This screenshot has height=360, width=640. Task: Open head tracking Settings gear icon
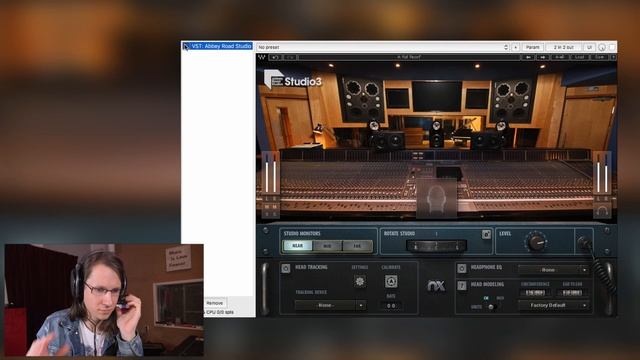point(360,281)
